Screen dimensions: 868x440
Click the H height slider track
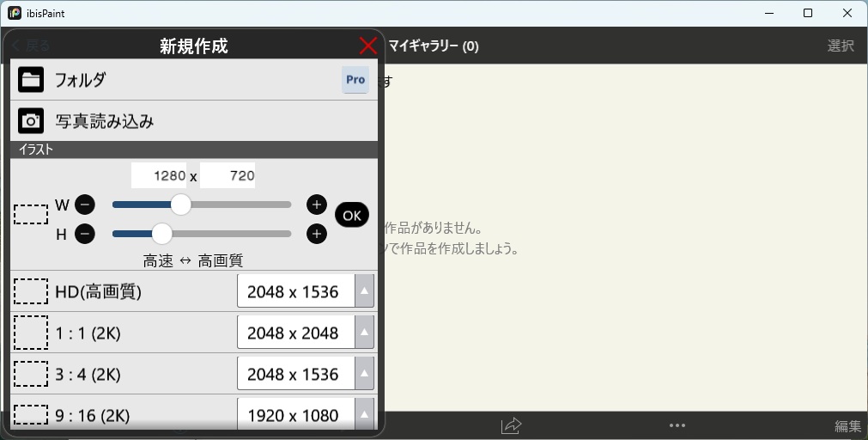240,234
